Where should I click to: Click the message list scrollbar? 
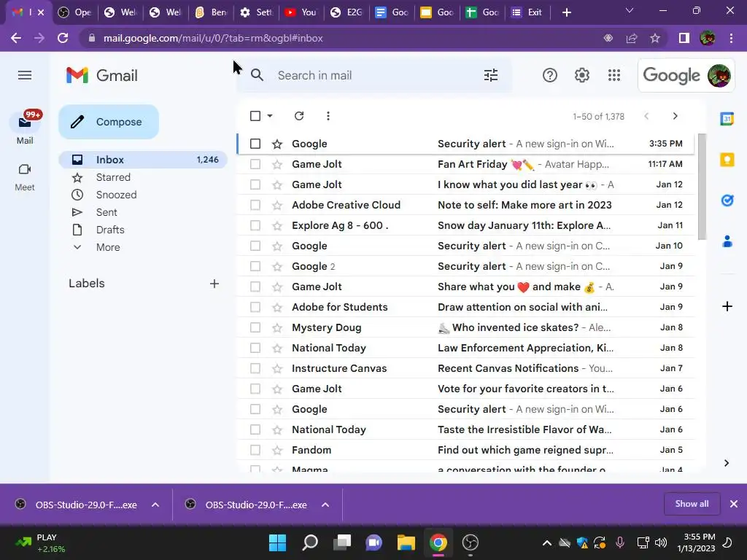click(x=702, y=187)
